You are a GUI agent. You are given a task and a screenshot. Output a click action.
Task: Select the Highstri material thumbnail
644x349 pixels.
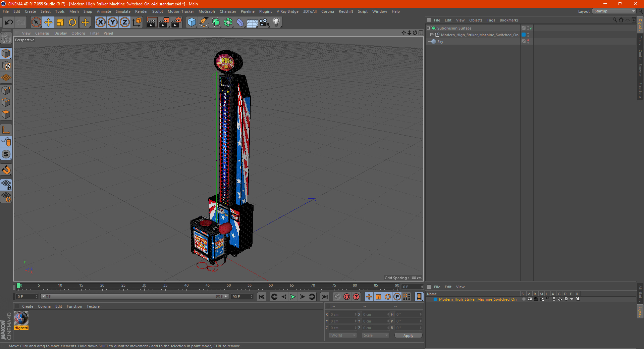click(x=21, y=318)
